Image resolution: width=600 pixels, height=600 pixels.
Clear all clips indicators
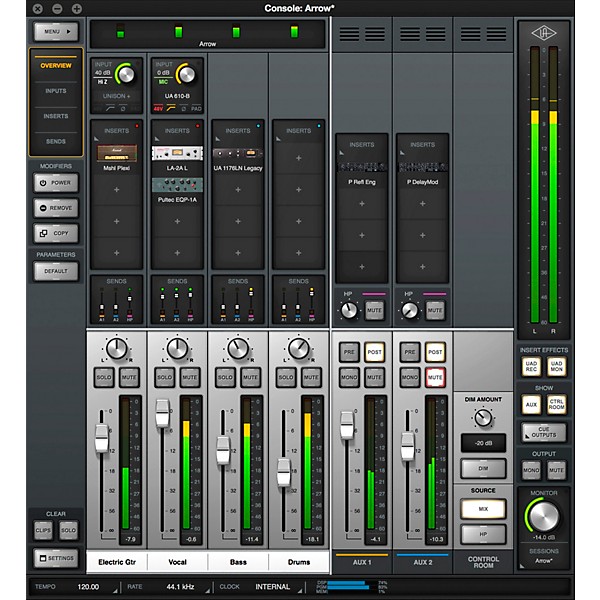click(x=43, y=530)
